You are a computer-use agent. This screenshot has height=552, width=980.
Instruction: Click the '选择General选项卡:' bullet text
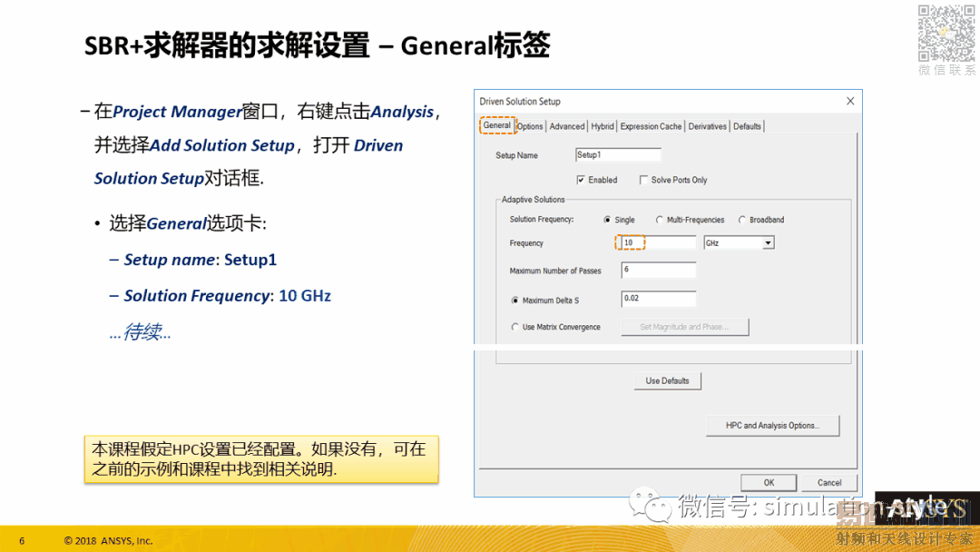point(188,223)
